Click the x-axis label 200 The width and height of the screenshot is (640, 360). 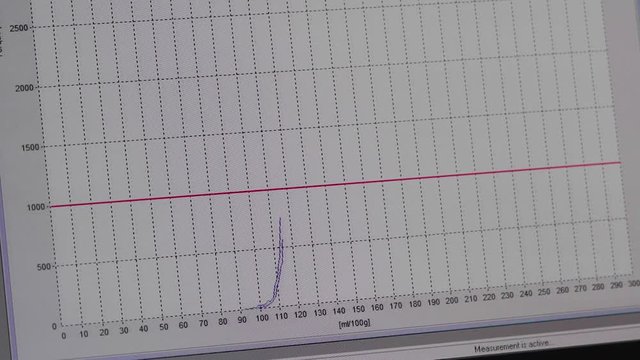click(x=452, y=301)
